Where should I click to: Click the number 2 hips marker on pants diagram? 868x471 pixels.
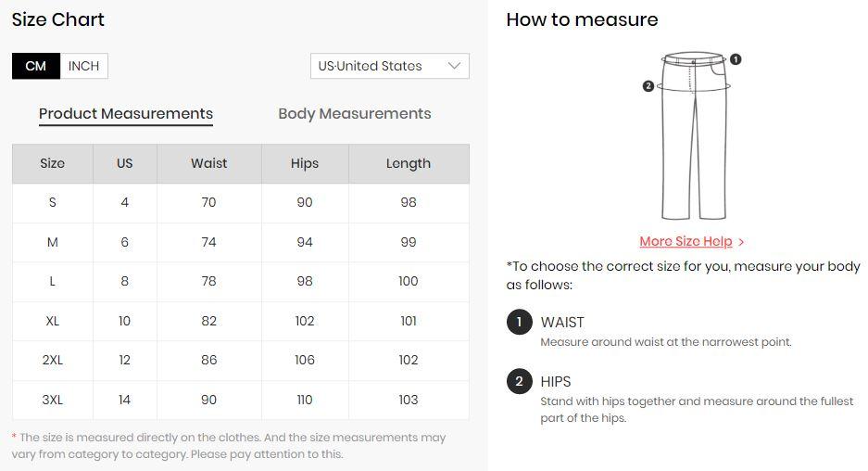(x=648, y=86)
